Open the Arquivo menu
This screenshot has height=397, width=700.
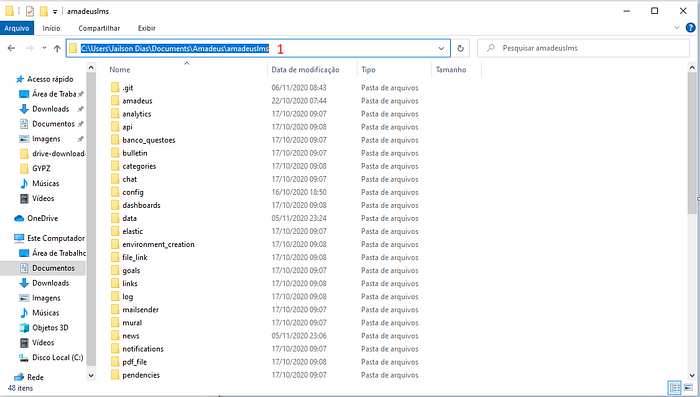tap(17, 28)
